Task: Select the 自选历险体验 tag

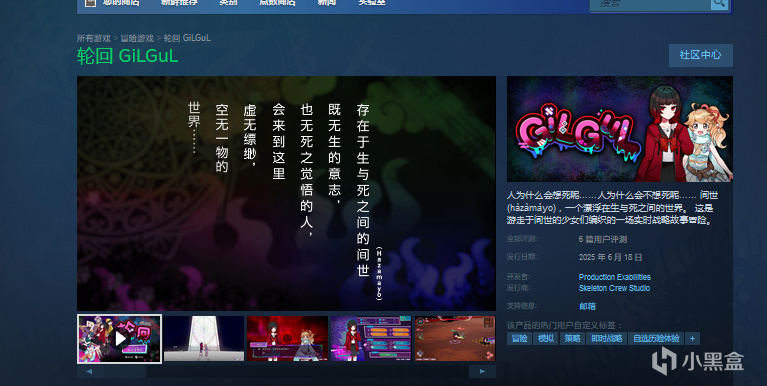Action: pyautogui.click(x=656, y=338)
